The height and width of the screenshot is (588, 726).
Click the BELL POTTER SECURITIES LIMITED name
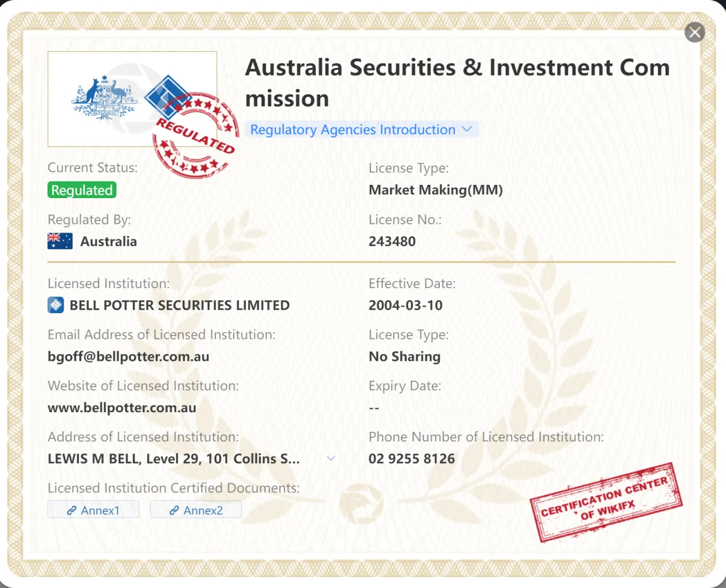(x=180, y=305)
